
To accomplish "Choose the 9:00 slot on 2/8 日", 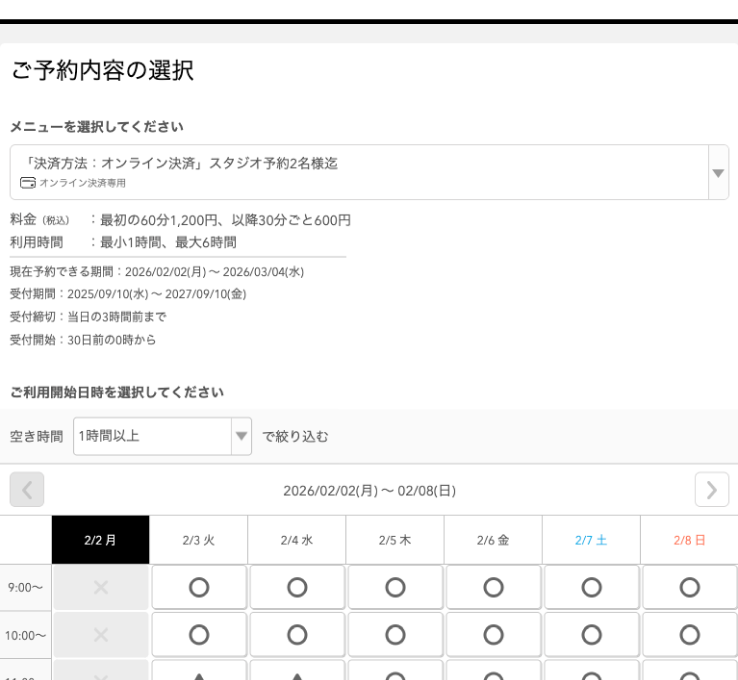I will [x=690, y=587].
